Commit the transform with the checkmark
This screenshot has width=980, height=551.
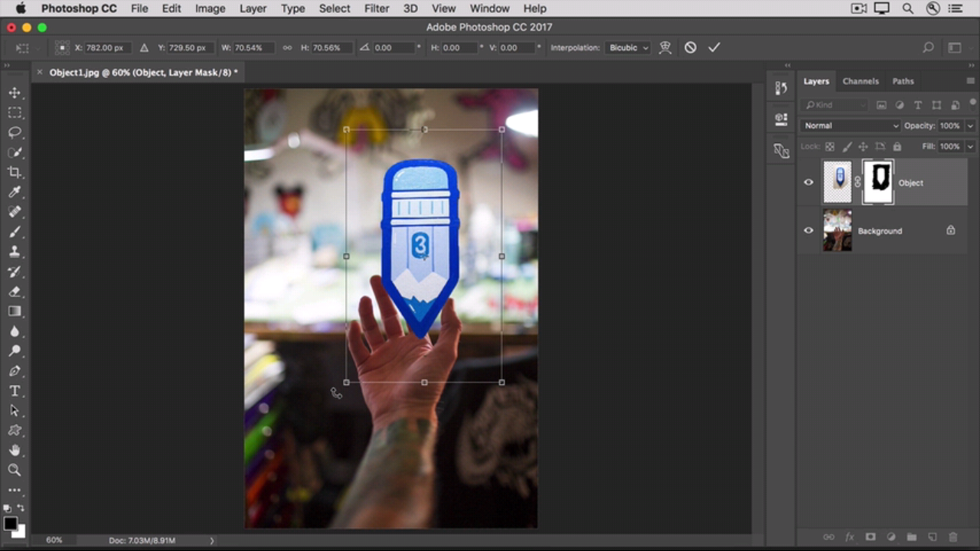click(714, 47)
